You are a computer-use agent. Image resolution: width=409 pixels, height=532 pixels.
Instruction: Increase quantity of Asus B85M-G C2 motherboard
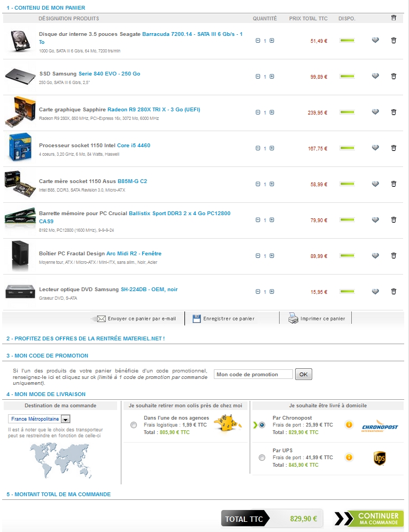click(272, 184)
